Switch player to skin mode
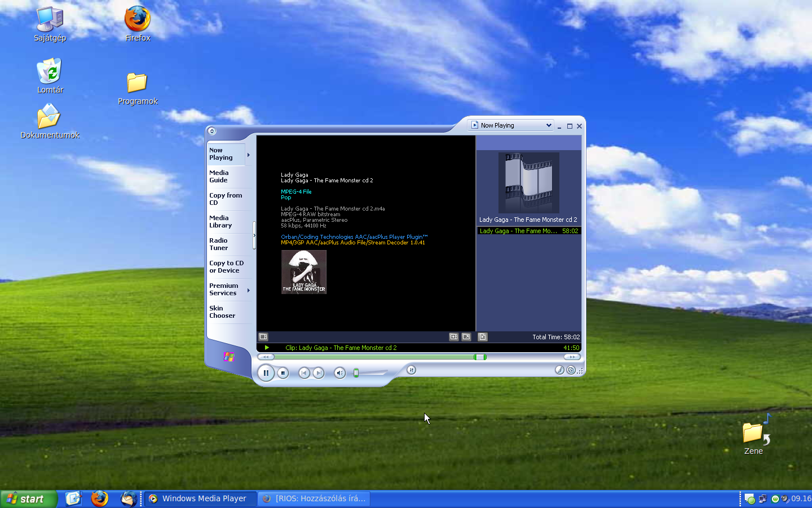 (571, 370)
